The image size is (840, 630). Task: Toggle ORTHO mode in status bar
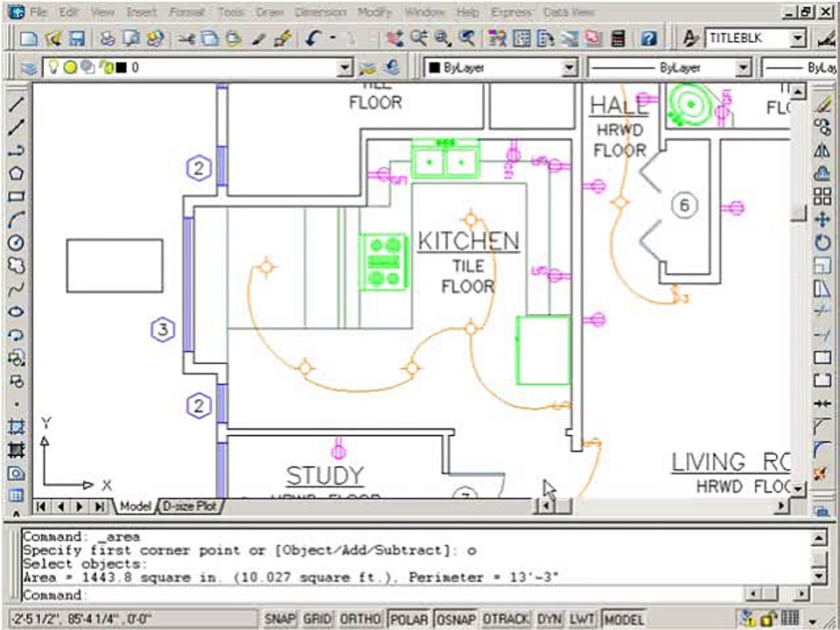(360, 619)
